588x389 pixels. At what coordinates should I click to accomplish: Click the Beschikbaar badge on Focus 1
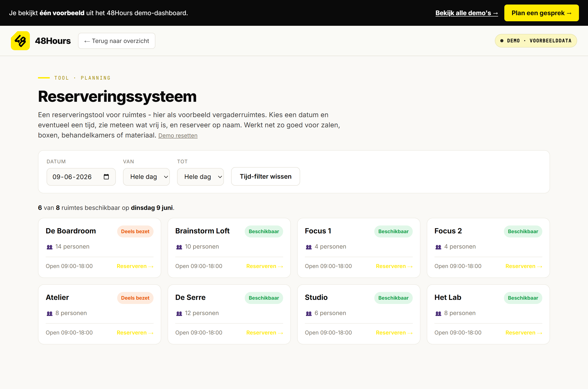click(x=393, y=231)
